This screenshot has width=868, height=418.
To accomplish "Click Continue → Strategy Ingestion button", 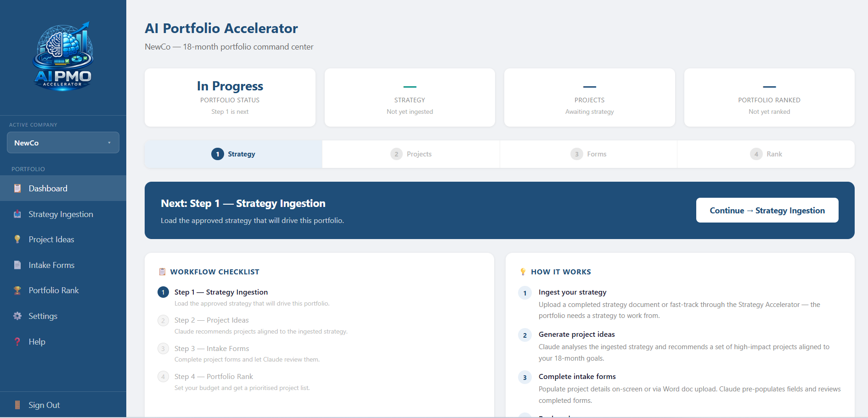I will click(767, 210).
